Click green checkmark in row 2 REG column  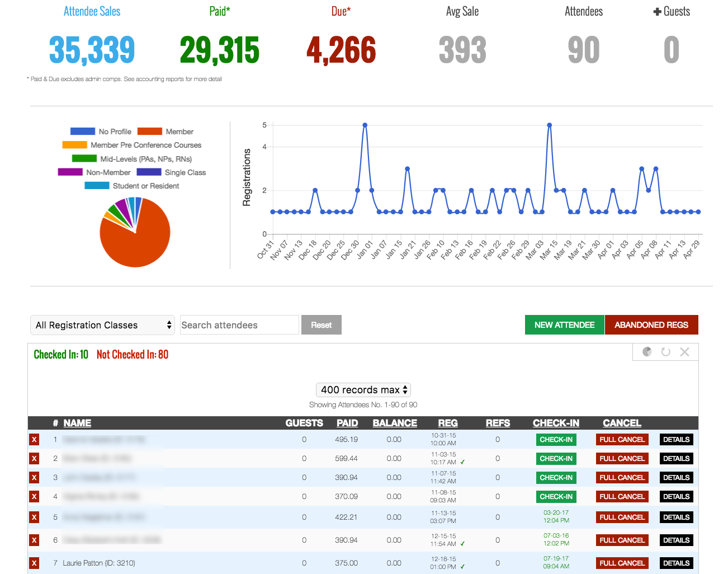tap(463, 463)
